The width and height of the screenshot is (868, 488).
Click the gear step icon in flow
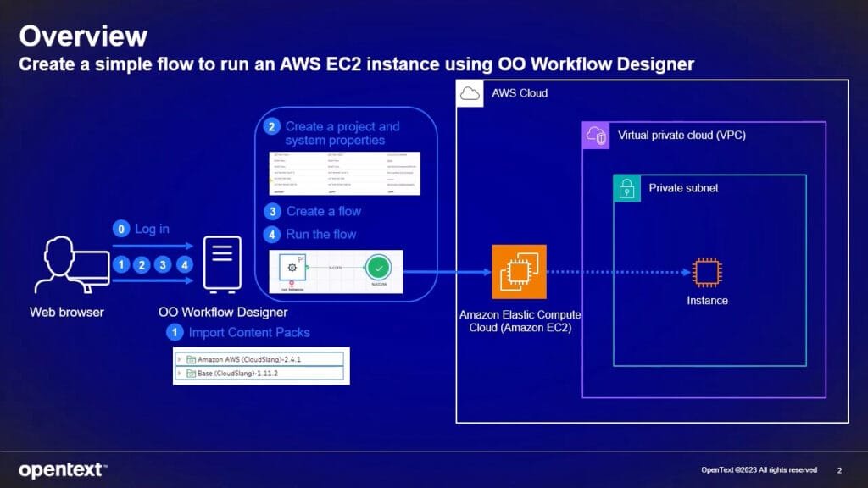292,268
